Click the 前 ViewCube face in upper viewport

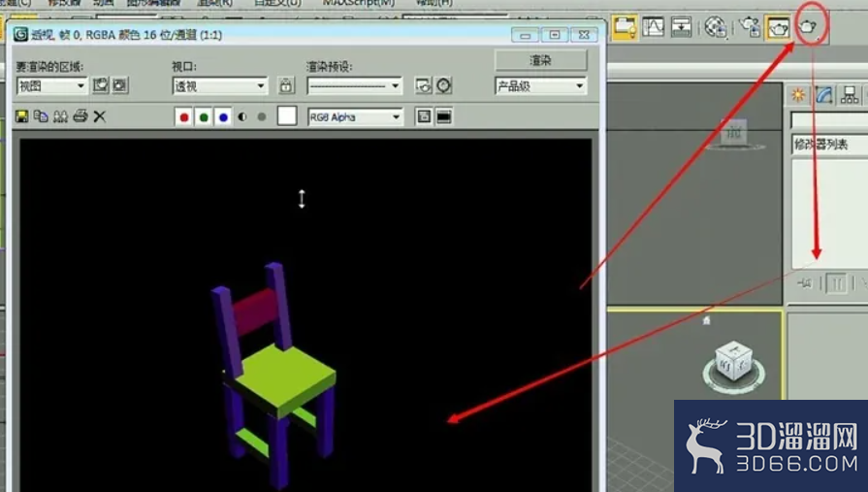[734, 132]
